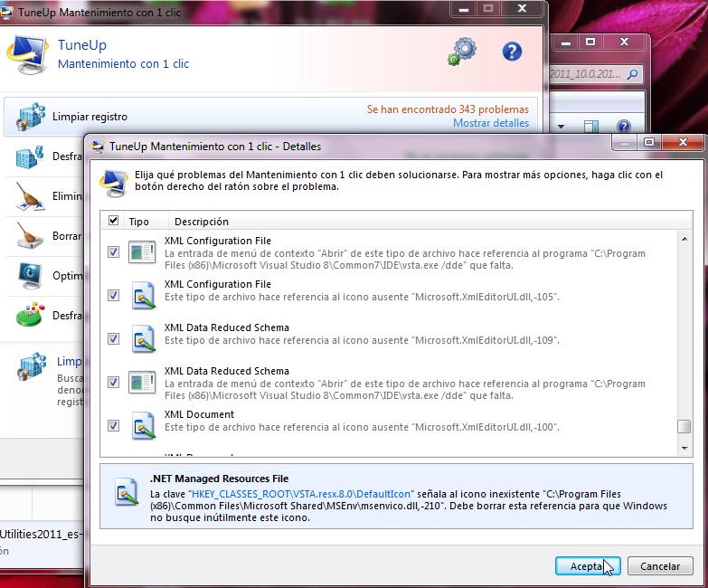
Task: Click icon of XML Data Reduced Schema Abrir entry
Action: [142, 383]
